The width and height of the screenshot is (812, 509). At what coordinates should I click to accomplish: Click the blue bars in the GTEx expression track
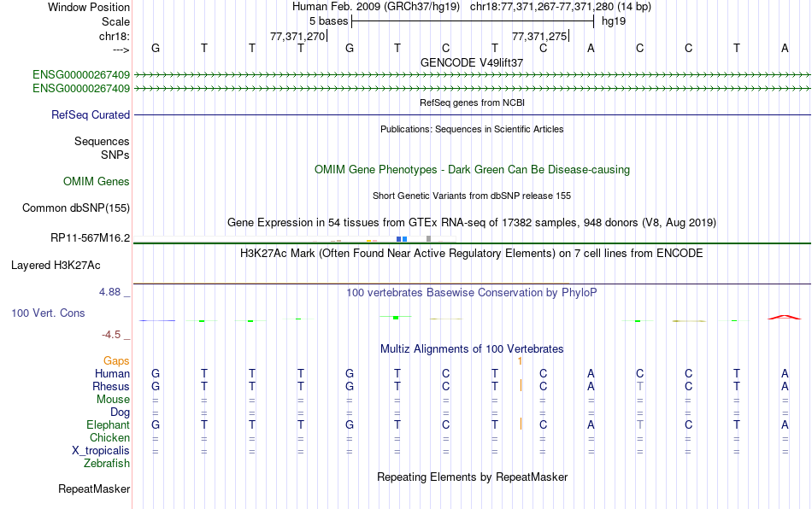pos(402,239)
